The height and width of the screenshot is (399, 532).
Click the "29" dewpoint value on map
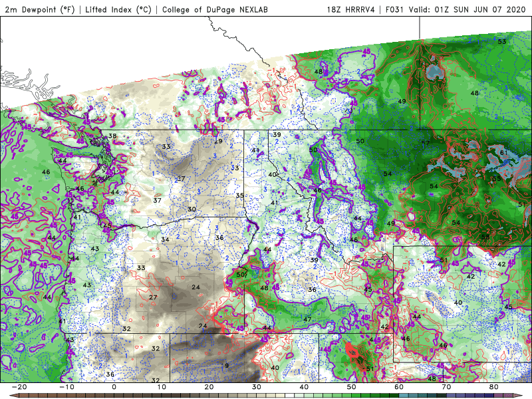219,141
